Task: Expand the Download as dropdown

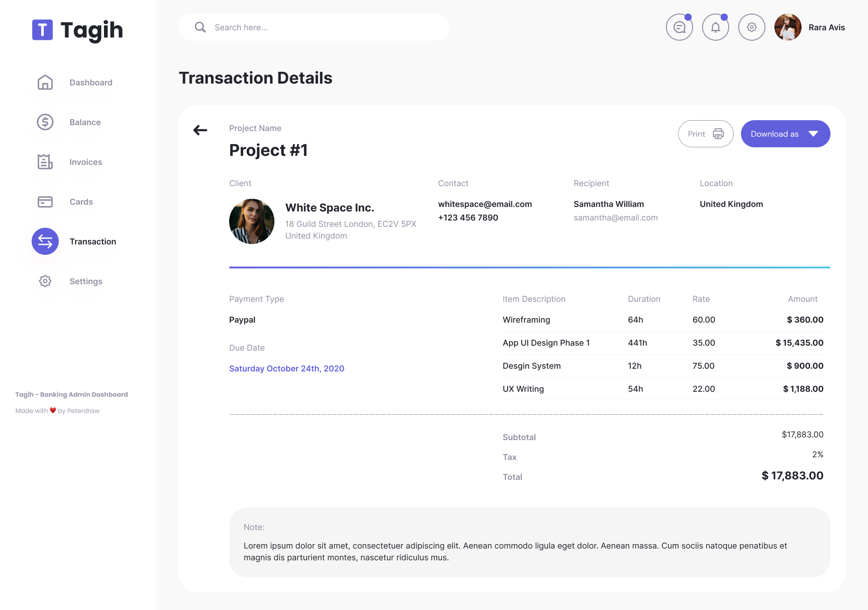Action: (x=775, y=134)
